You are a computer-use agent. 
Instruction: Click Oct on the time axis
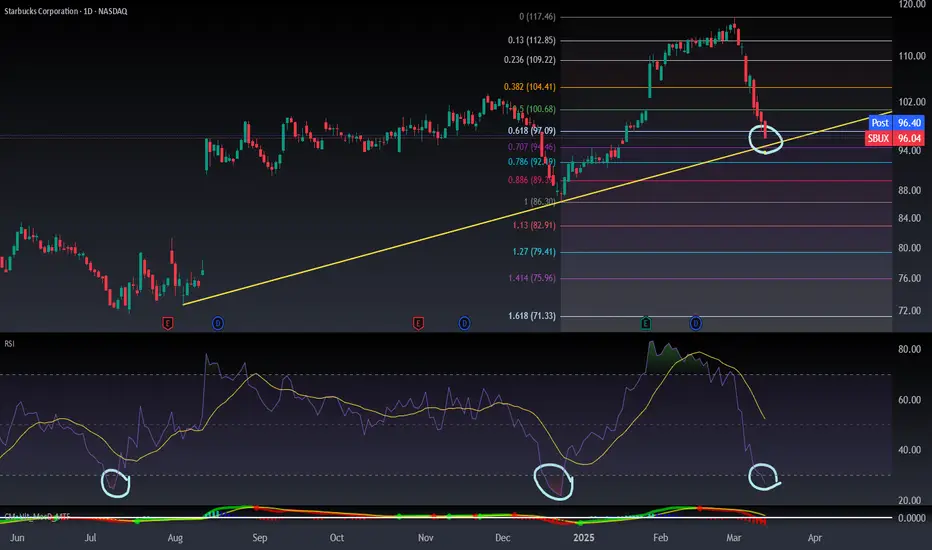click(x=336, y=538)
